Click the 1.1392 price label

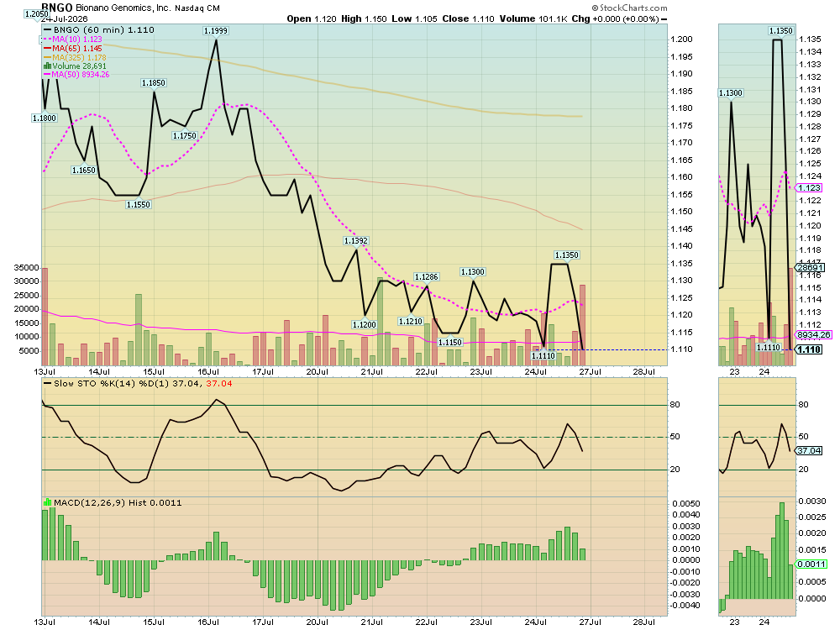click(x=355, y=240)
